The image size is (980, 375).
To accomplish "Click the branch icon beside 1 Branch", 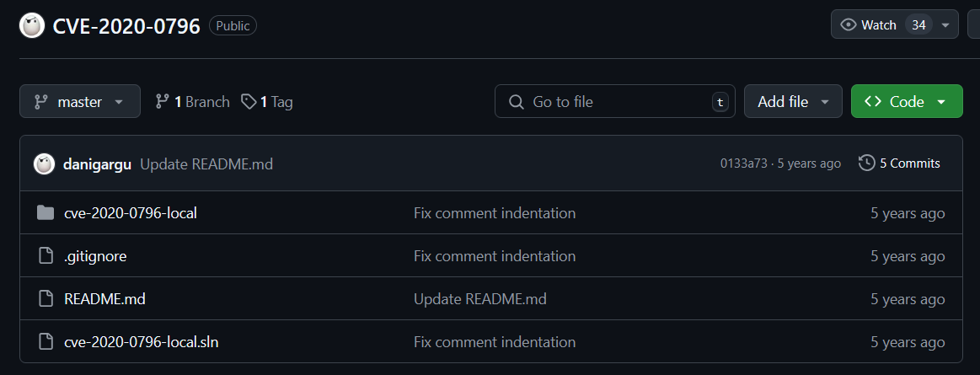I will click(163, 101).
